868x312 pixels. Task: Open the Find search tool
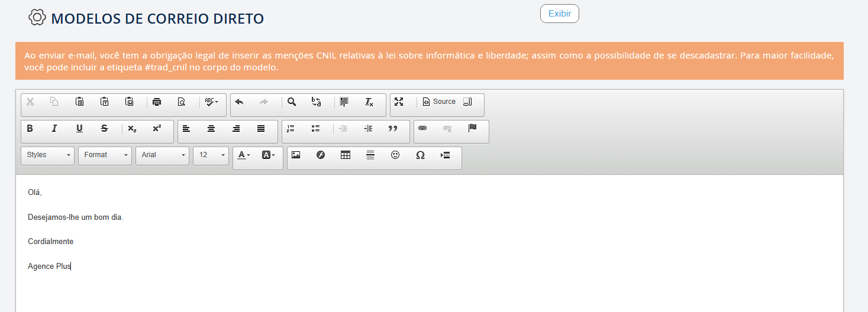(292, 102)
